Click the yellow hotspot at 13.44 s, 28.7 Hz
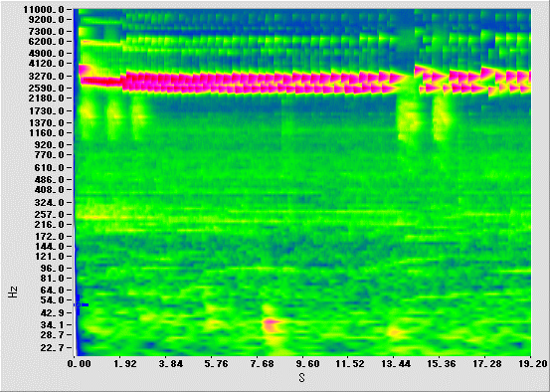 [395, 331]
